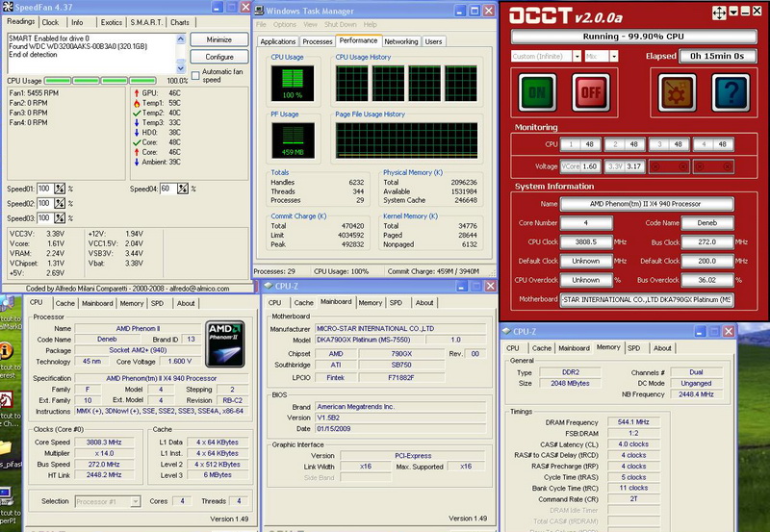Click the Windows Task Manager title icon
This screenshot has width=770, height=532.
point(258,10)
